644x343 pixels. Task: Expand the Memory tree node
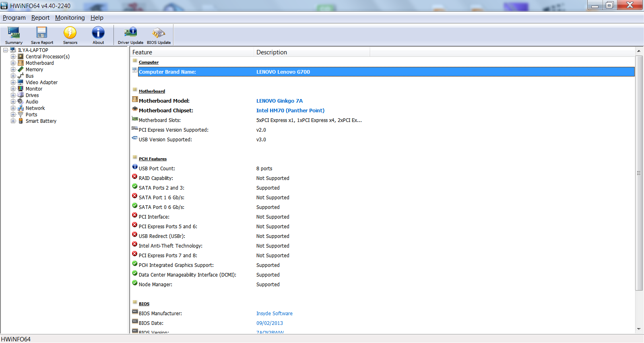click(13, 70)
